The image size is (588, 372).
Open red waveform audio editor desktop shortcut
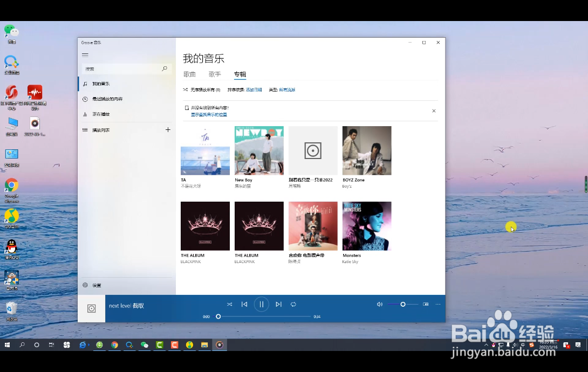coord(35,98)
